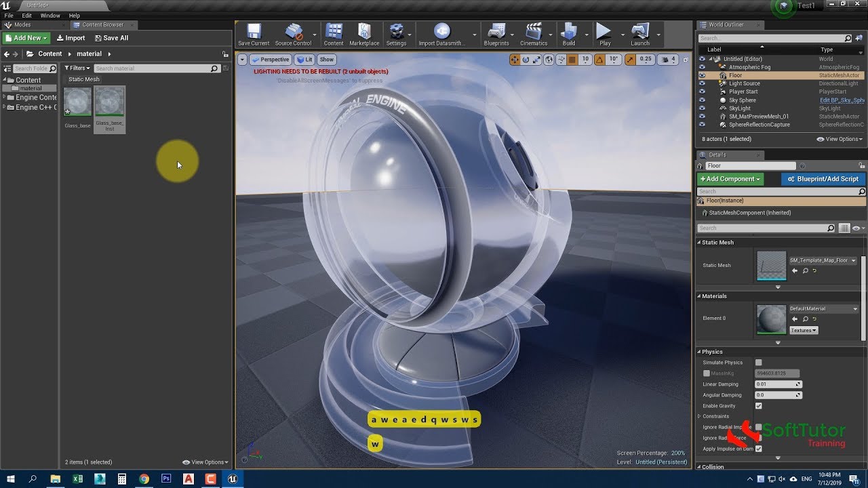Open Google Chrome from the taskbar
Viewport: 868px width, 488px height.
point(144,479)
